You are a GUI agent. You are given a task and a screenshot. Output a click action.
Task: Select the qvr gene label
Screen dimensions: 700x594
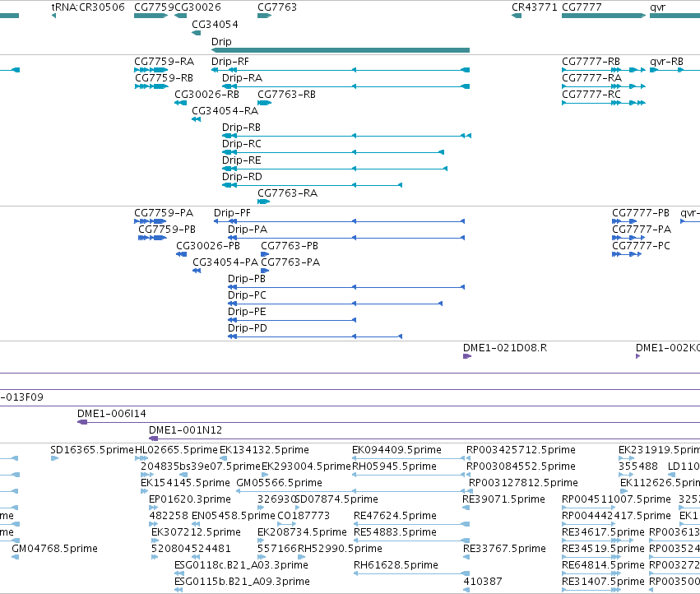pyautogui.click(x=657, y=7)
